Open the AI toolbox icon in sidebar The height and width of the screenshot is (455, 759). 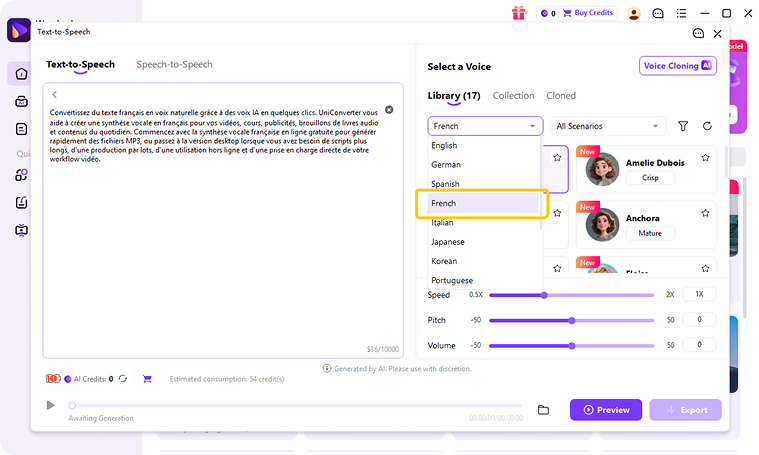coord(21,101)
